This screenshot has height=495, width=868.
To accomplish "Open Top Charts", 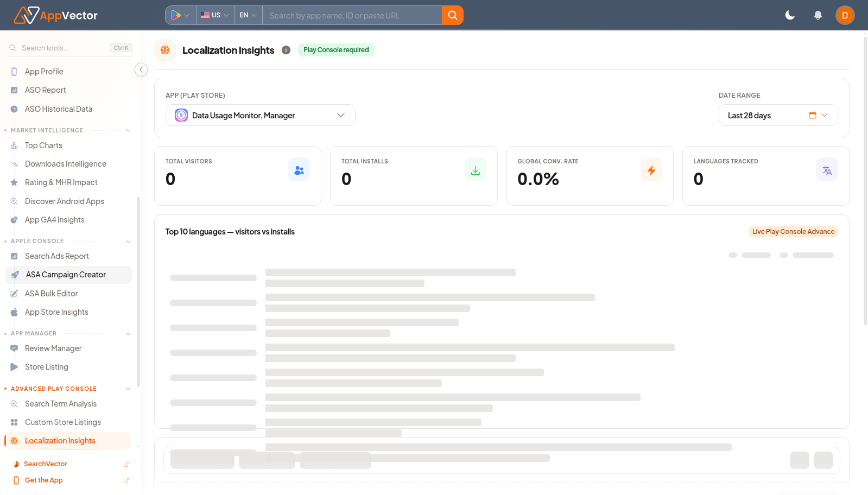I will tap(68, 145).
